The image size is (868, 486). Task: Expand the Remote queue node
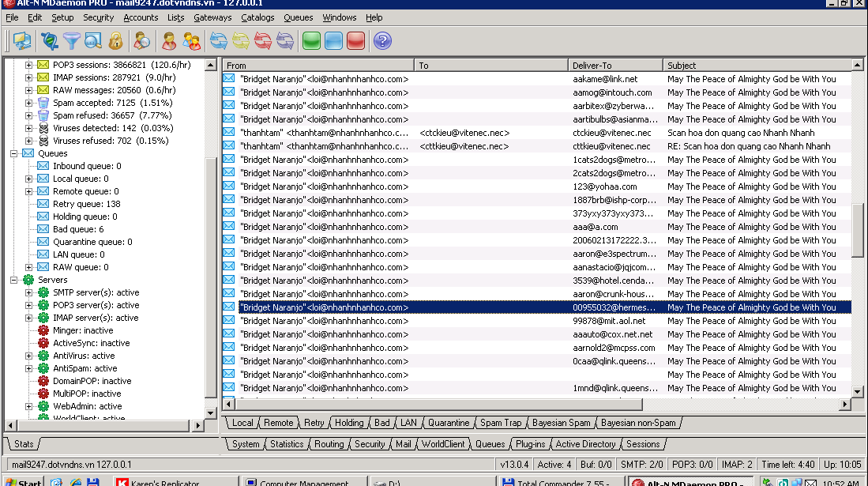coord(28,191)
